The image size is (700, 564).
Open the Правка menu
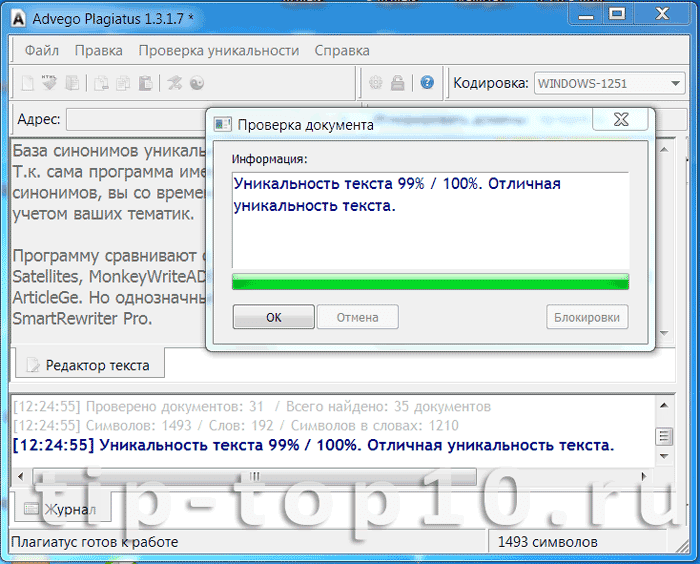(x=99, y=50)
